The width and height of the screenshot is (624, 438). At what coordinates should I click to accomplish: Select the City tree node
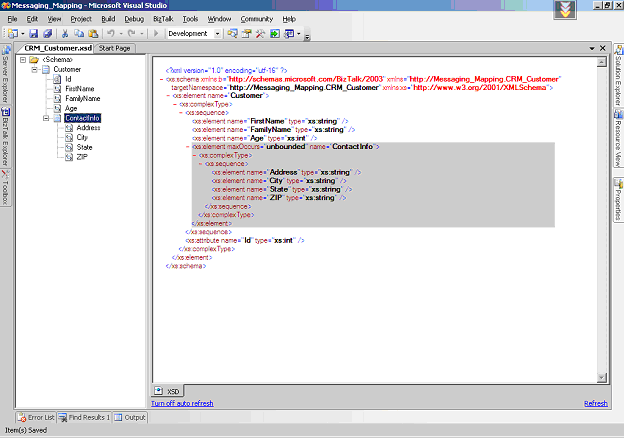click(82, 138)
